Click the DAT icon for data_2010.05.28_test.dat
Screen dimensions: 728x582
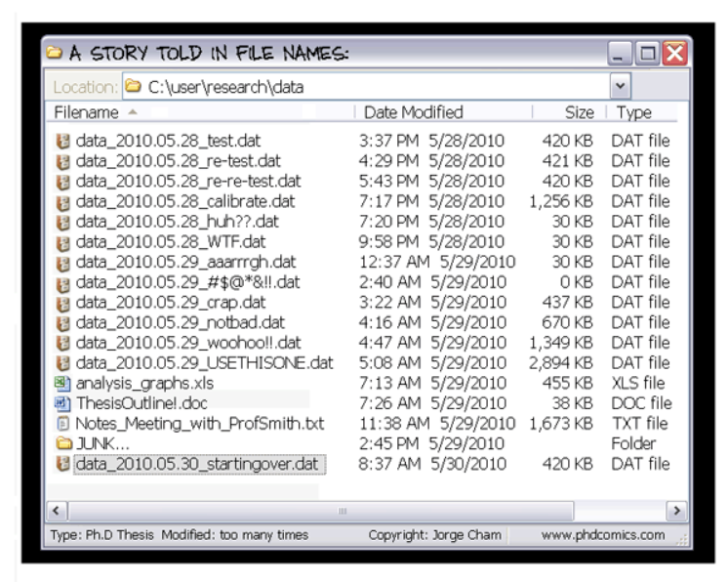pyautogui.click(x=63, y=141)
